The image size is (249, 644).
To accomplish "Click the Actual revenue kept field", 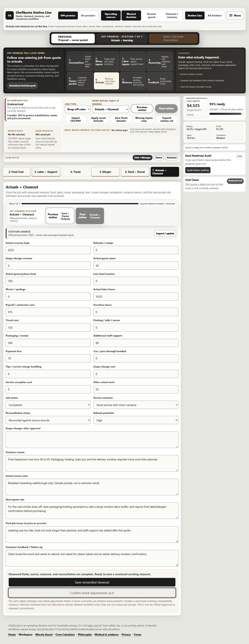I will (48, 250).
